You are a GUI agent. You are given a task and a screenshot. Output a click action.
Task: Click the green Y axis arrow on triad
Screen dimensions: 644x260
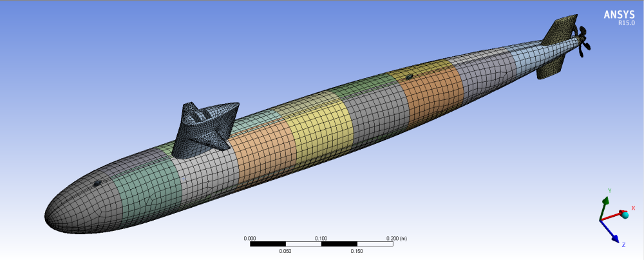(603, 208)
